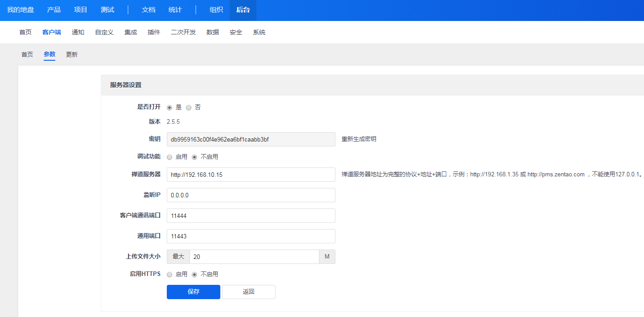Click the 上传文件大小 value field
Image resolution: width=644 pixels, height=317 pixels.
254,257
